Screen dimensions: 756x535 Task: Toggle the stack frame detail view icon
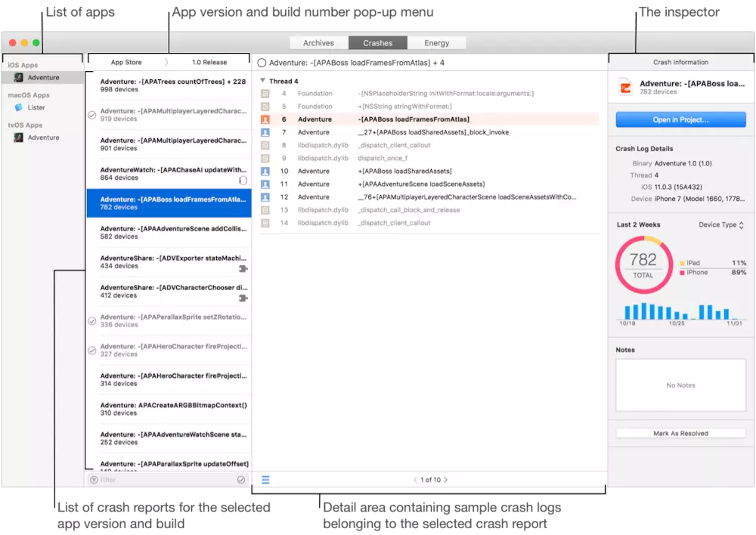click(x=265, y=480)
